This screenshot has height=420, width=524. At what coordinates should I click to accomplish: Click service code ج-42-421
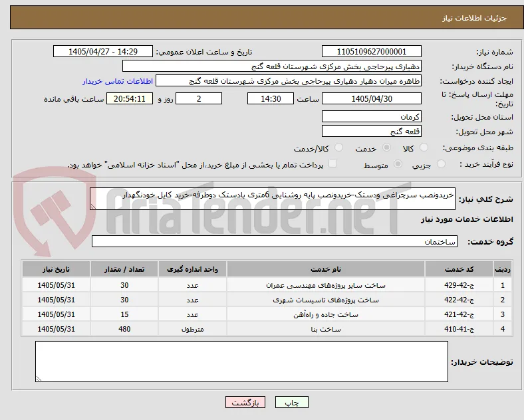point(459,314)
